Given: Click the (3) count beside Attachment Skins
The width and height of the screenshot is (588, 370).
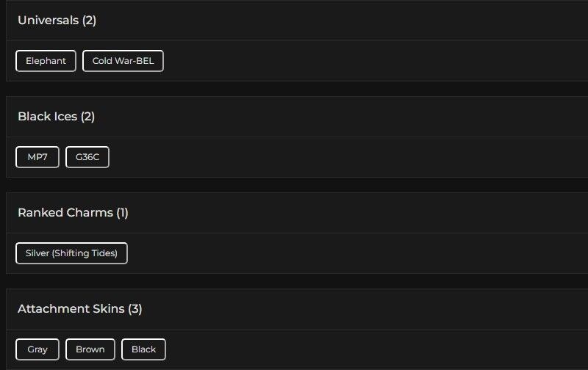Looking at the screenshot, I should 135,308.
